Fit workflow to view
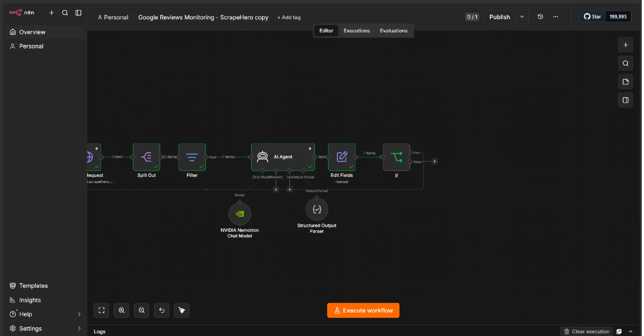The image size is (644, 336). (x=101, y=310)
